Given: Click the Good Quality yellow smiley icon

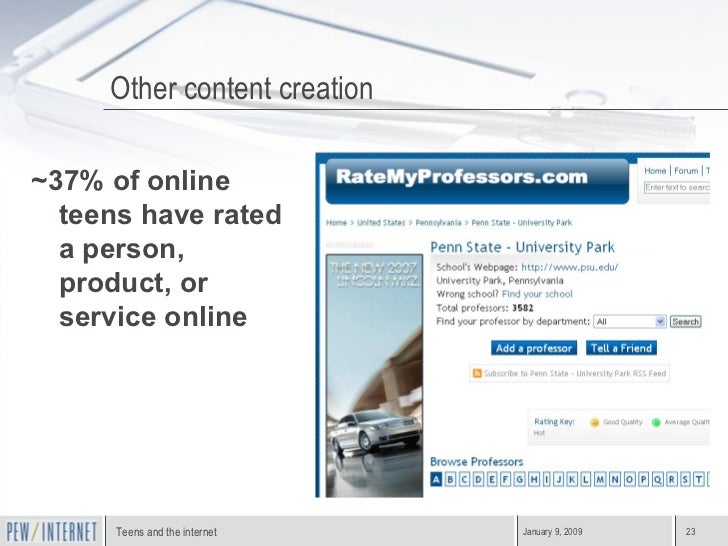Looking at the screenshot, I should click(x=594, y=422).
